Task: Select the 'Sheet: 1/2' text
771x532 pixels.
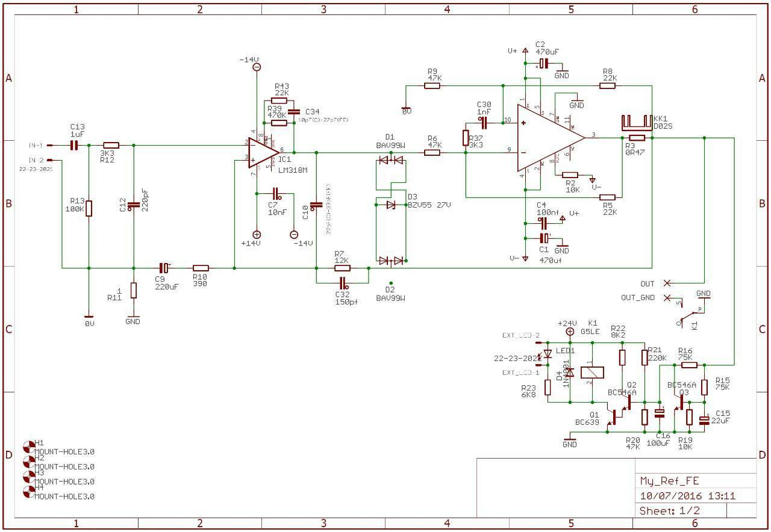Action: [670, 511]
